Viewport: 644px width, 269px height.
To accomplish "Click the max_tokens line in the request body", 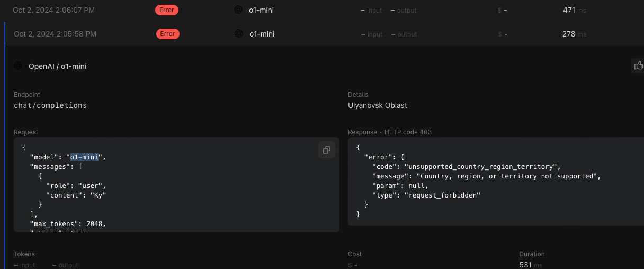I will coord(68,223).
